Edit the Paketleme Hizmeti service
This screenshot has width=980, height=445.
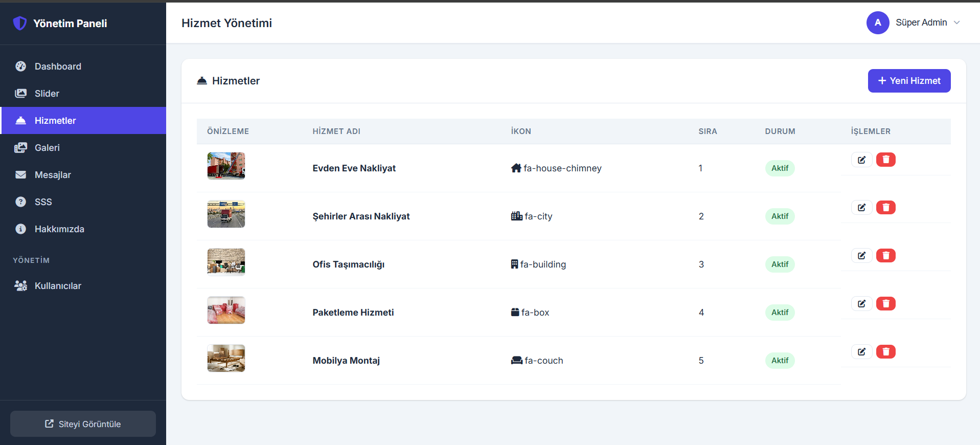tap(861, 303)
